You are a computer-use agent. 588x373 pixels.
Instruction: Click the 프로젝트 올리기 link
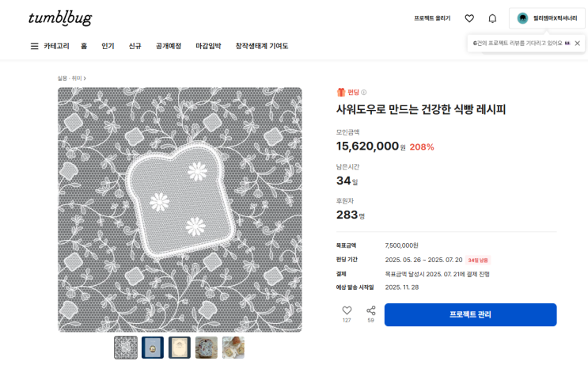pos(432,18)
